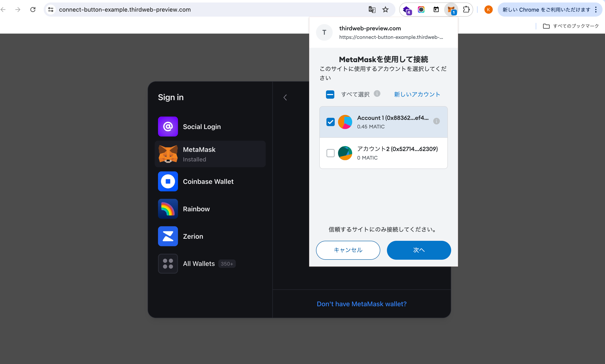Open the round colorful camera extension icon
Viewport: 605px width, 364px height.
pyautogui.click(x=421, y=10)
